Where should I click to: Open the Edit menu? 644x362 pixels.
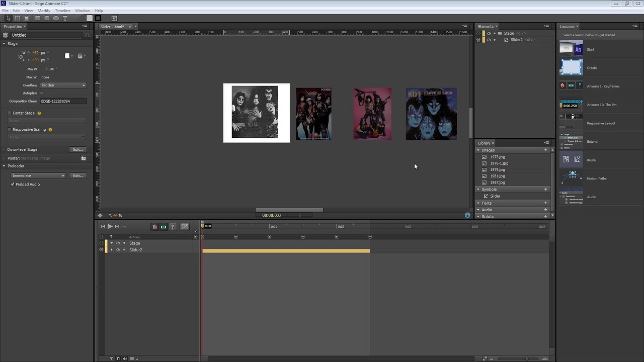coord(17,11)
